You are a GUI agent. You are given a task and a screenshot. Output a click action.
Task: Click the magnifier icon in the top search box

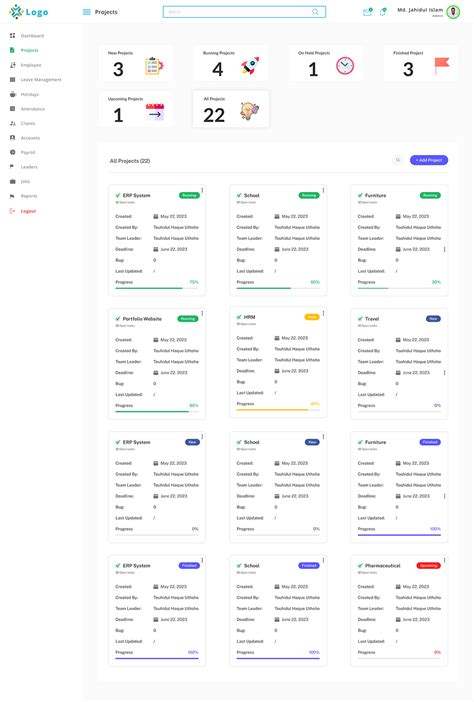click(316, 12)
